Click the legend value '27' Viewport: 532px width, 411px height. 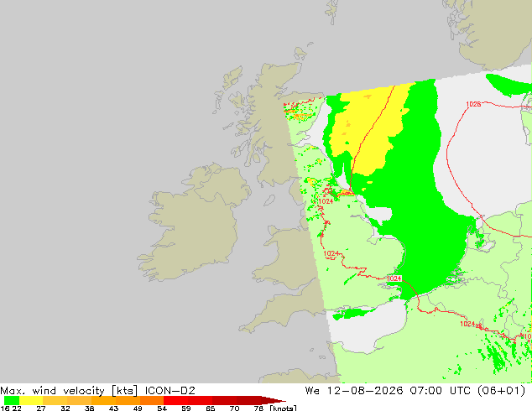41,408
